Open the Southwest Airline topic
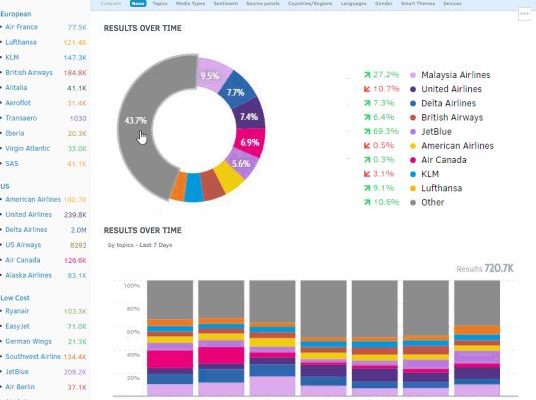The height and width of the screenshot is (400, 536). click(x=33, y=357)
